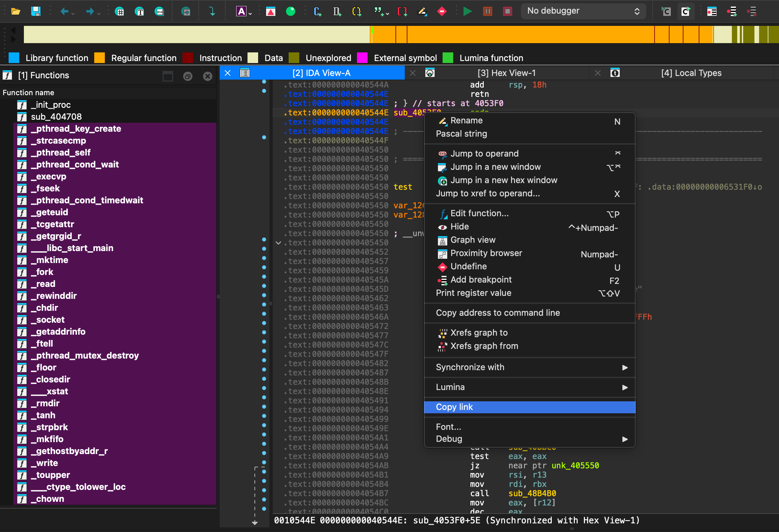Click the Regular function orange color swatch

point(100,58)
